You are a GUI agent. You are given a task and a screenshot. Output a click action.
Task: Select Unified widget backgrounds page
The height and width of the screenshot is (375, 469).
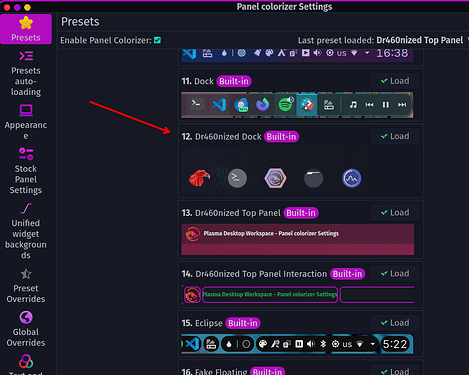[26, 231]
